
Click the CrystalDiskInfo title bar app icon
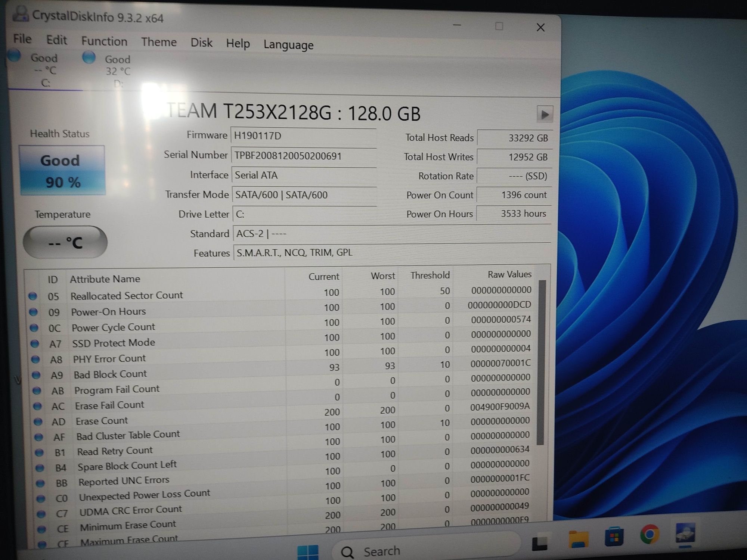(x=20, y=14)
